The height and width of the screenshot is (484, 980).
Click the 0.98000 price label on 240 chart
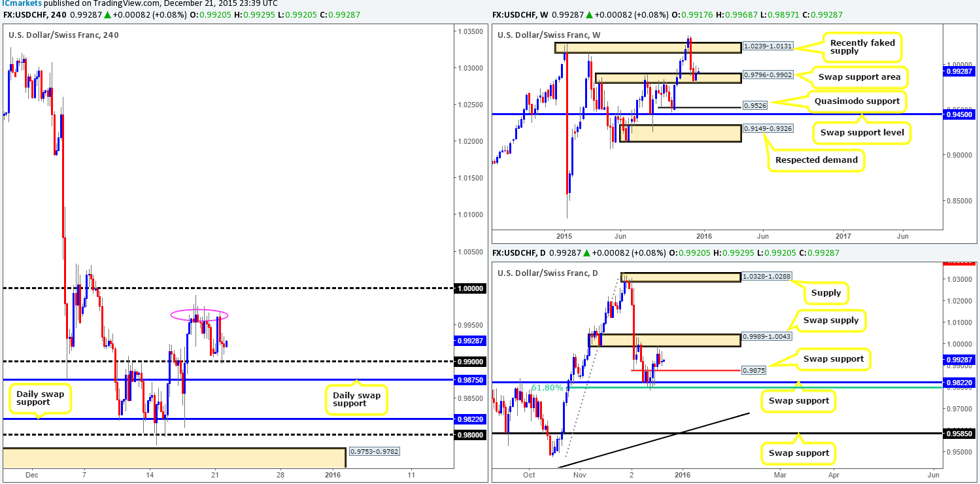470,434
